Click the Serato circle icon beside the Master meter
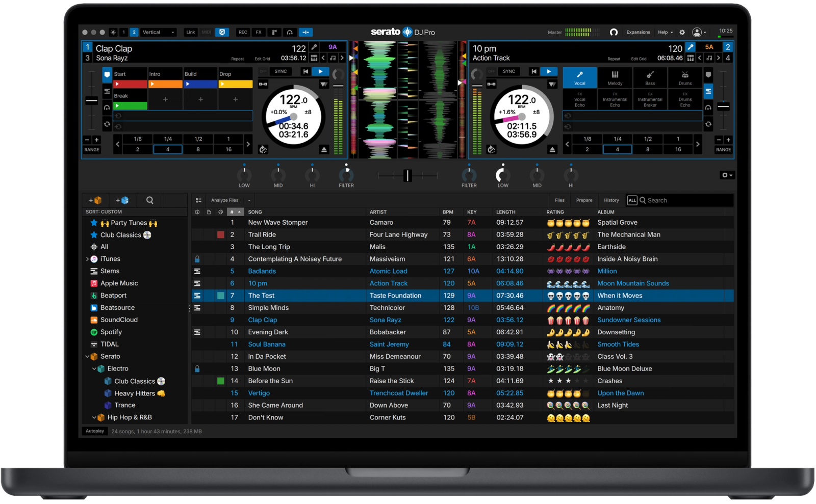 tap(614, 32)
